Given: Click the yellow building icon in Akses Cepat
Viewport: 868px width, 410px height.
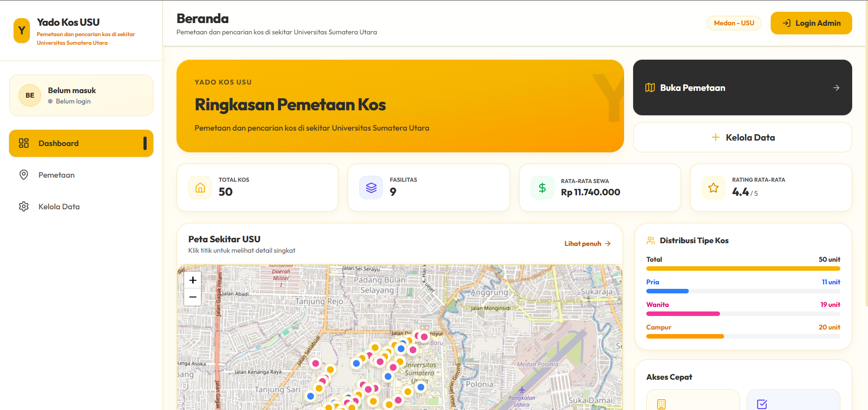Looking at the screenshot, I should [x=662, y=404].
